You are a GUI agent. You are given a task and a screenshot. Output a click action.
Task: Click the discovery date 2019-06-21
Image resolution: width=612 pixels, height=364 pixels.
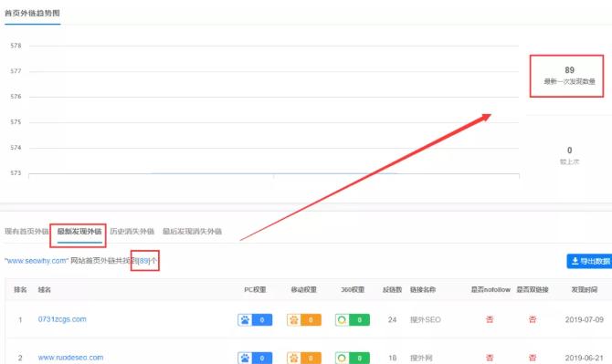[x=585, y=358]
